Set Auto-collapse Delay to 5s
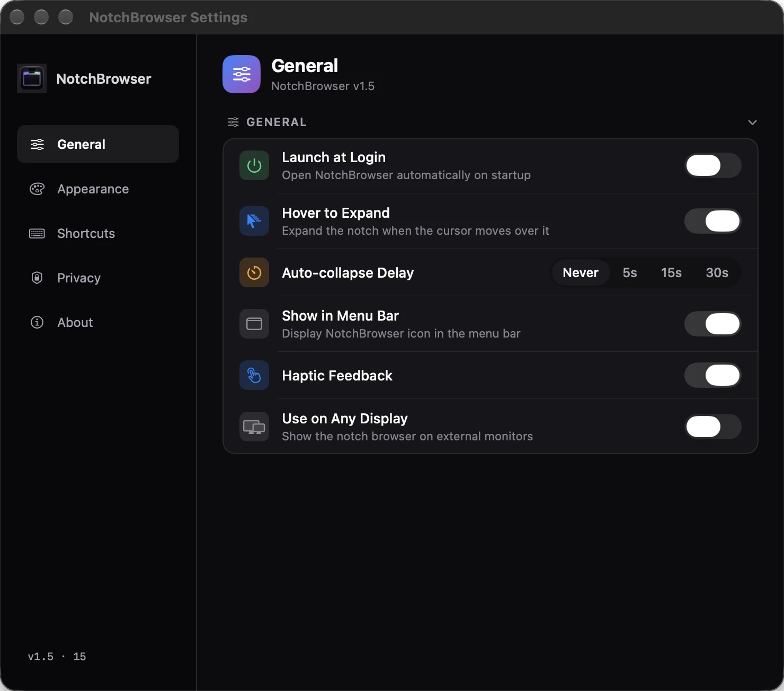Image resolution: width=784 pixels, height=691 pixels. click(630, 272)
